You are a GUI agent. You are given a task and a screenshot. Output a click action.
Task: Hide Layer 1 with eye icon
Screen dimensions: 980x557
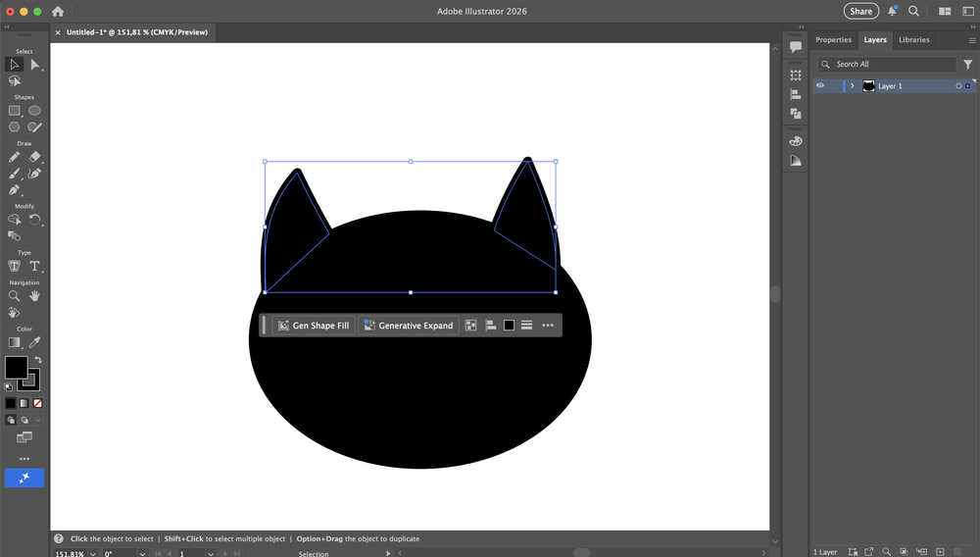click(x=820, y=85)
